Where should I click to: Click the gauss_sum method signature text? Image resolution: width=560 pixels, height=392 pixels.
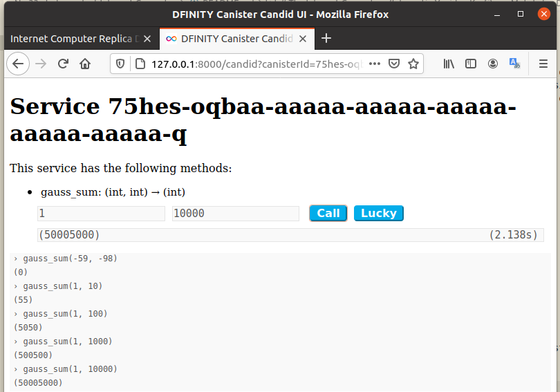click(113, 192)
